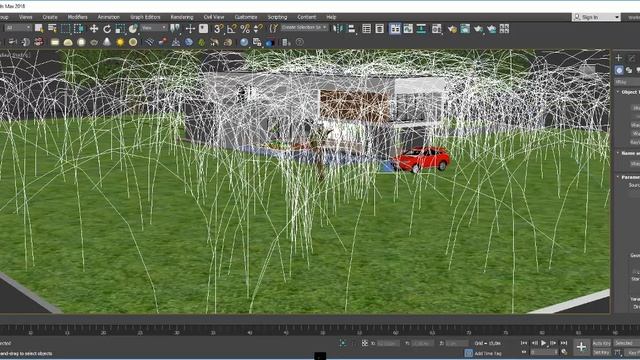The height and width of the screenshot is (360, 640).
Task: Open the Create menu
Action: point(50,17)
